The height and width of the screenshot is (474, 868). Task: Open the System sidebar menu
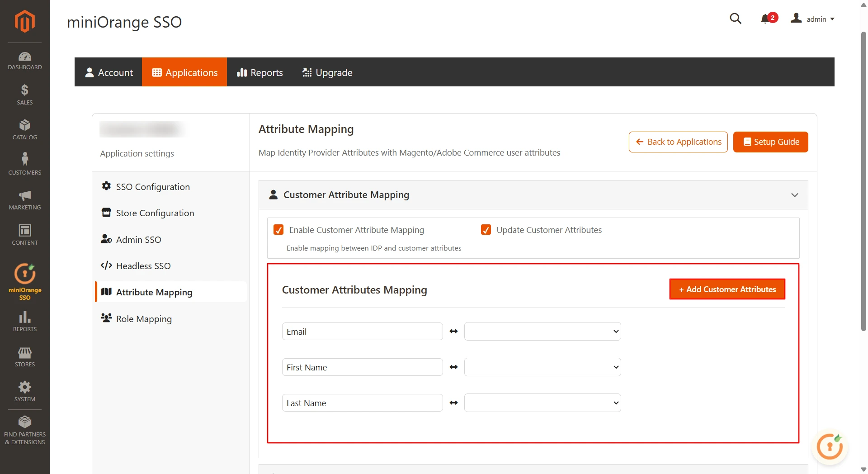[x=24, y=392]
